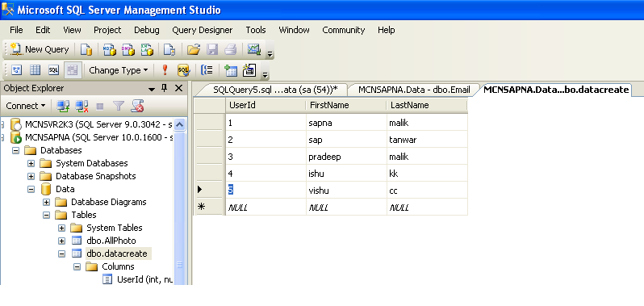Viewport: 644px width, 306px height.
Task: Execute SQL with the red exclamation icon
Action: (165, 70)
